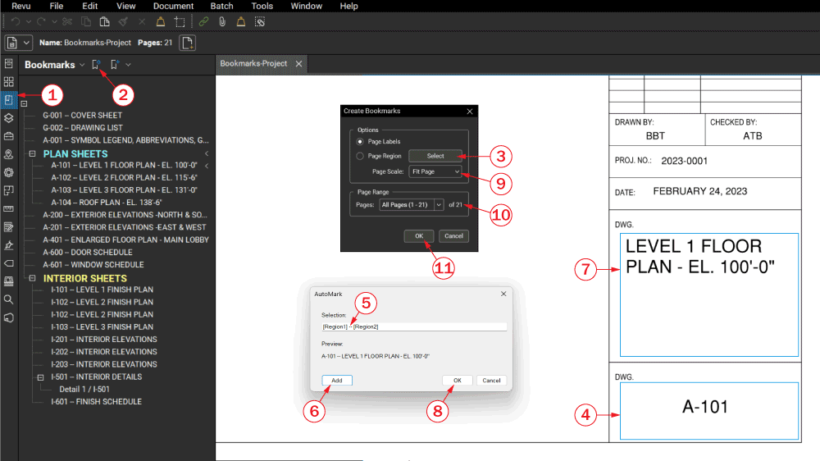Click the AutoMark Selection input field
The width and height of the screenshot is (820, 461).
click(x=414, y=327)
